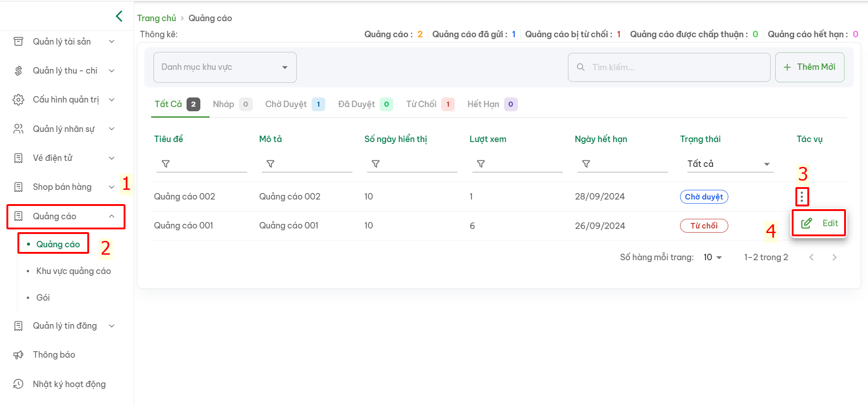This screenshot has height=405, width=868.
Task: Click Ngày hết hạn filter input field
Action: 623,164
